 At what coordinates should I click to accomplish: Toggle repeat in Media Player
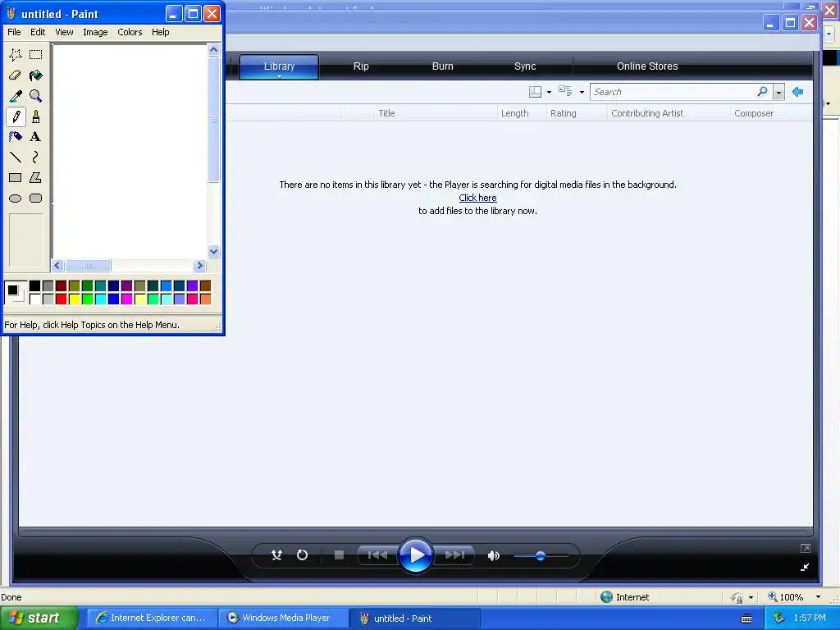click(x=302, y=555)
